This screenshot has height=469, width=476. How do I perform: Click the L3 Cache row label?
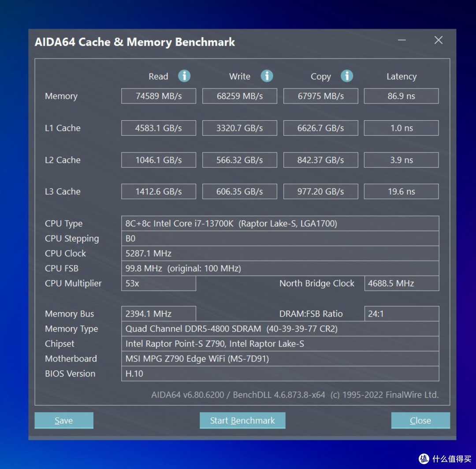63,192
